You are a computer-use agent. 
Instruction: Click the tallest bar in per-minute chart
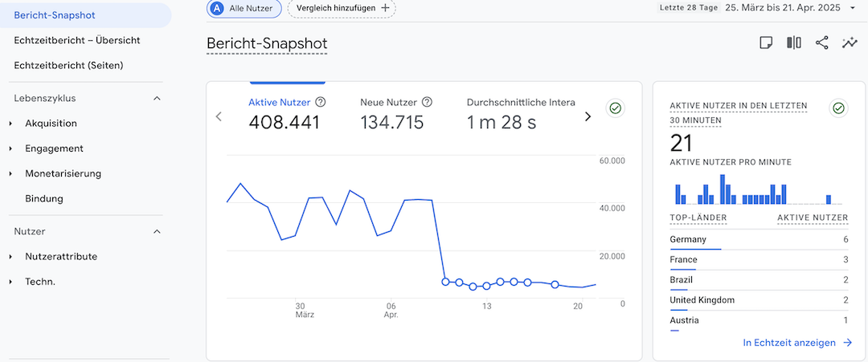(x=723, y=189)
